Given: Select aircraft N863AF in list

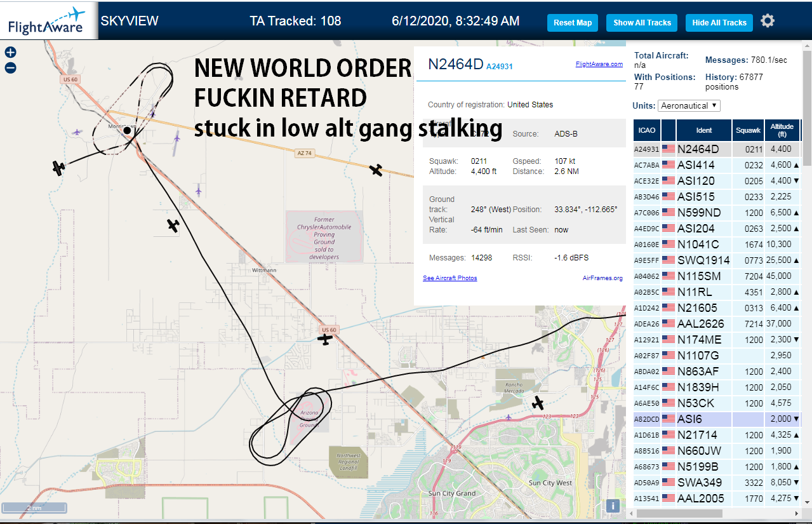Looking at the screenshot, I should coord(717,372).
